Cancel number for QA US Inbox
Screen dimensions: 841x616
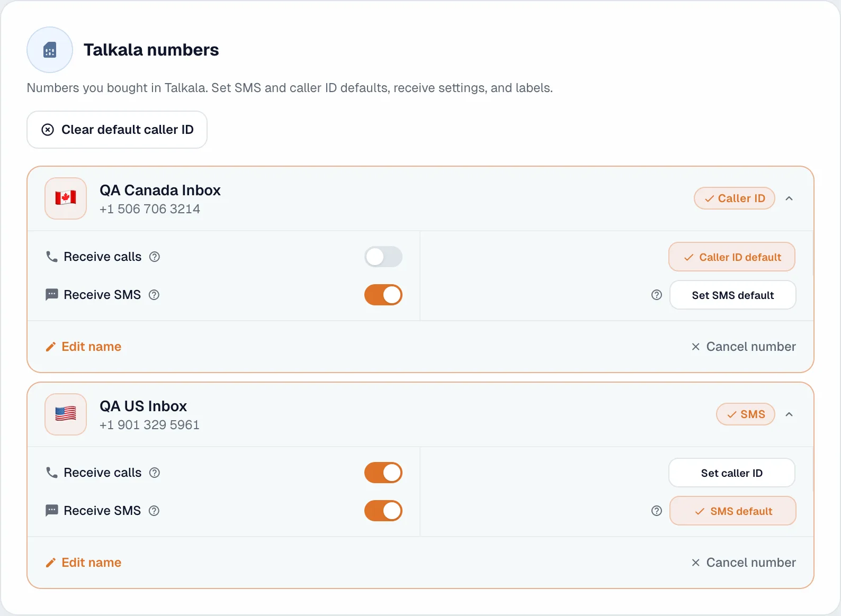(x=744, y=563)
